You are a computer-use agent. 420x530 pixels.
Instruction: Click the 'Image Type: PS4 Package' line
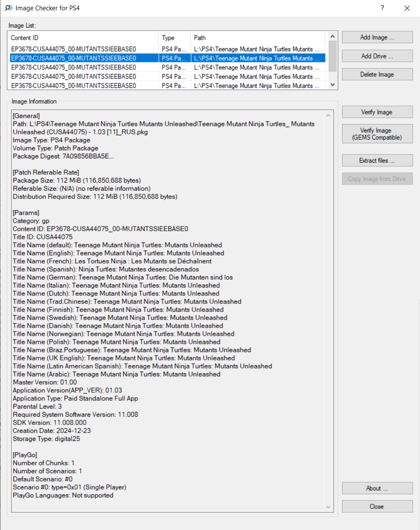click(52, 140)
